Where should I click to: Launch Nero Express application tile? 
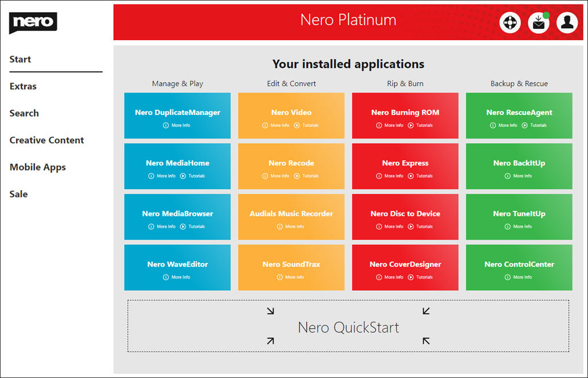pos(405,163)
